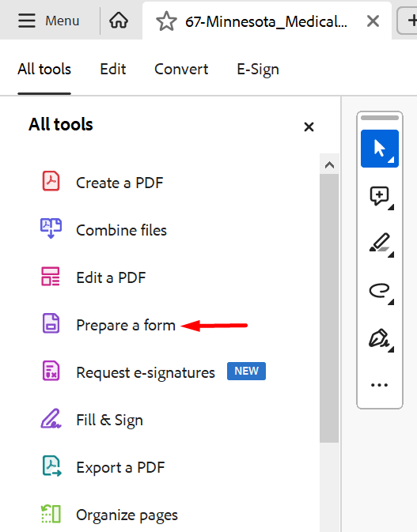
Task: Click the Request e-signatures icon
Action: pos(51,371)
